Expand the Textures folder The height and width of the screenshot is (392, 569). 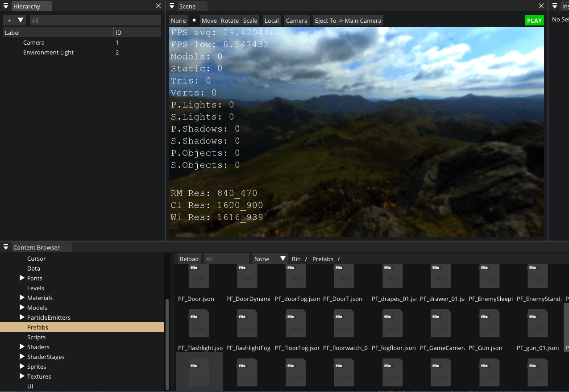pos(22,376)
